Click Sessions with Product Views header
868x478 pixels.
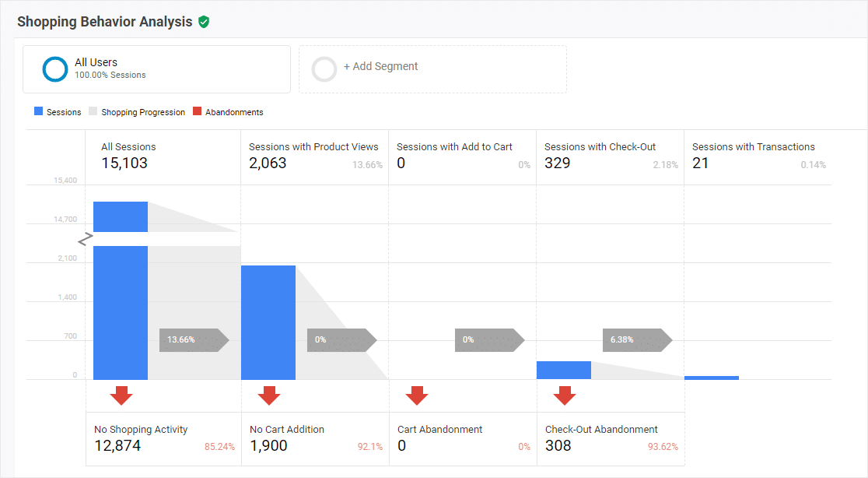click(x=313, y=147)
